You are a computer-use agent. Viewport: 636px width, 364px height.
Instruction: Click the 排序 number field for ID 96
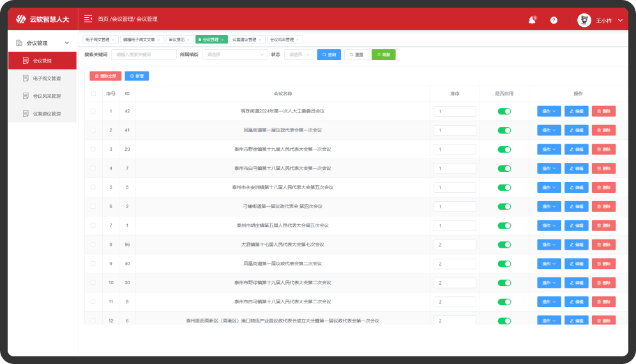(x=455, y=245)
